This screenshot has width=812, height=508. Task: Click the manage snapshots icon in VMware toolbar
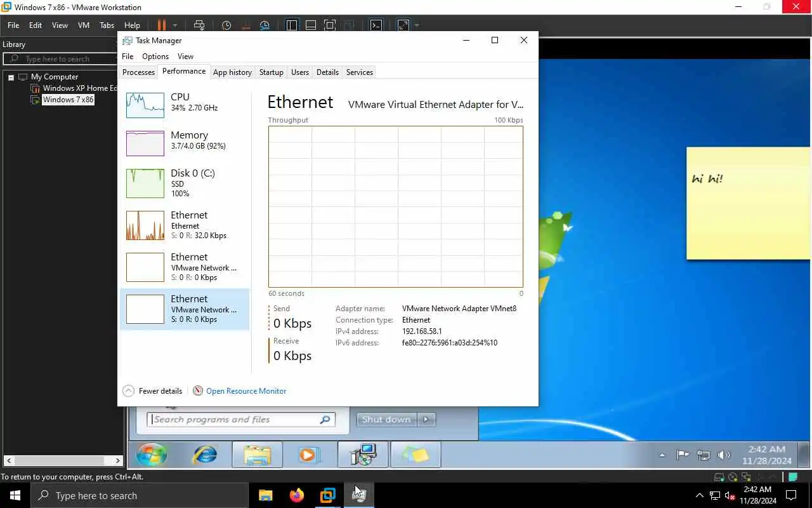[265, 25]
